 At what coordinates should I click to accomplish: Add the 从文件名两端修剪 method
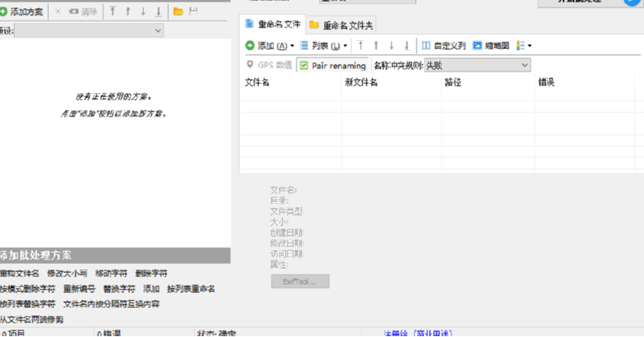(x=32, y=320)
